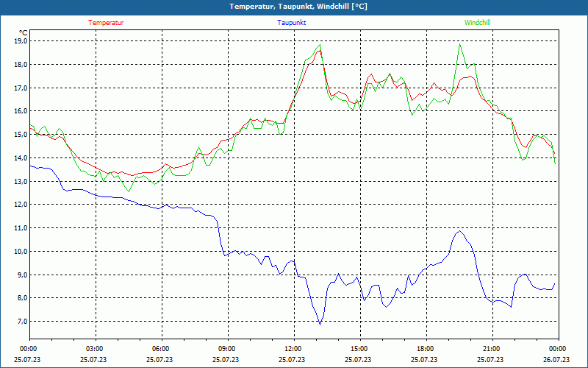Click the '17,0' y-axis value
This screenshot has width=588, height=368.
pyautogui.click(x=21, y=88)
